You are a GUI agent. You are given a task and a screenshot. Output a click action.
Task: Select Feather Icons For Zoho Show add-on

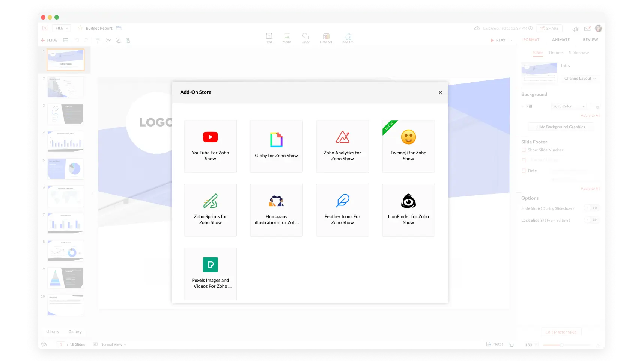click(x=342, y=210)
